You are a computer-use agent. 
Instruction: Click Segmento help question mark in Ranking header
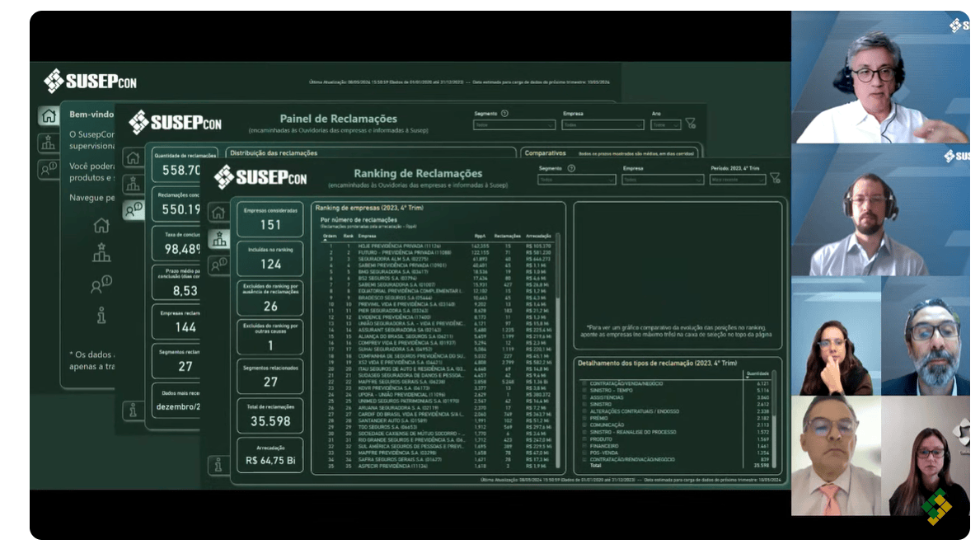tap(571, 168)
